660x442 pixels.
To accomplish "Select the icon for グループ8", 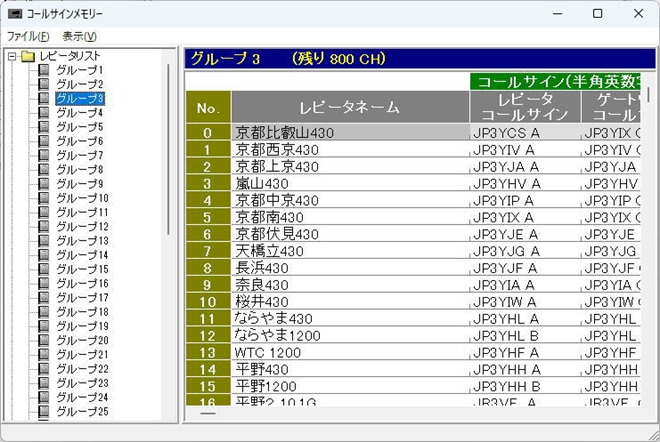I will point(43,170).
